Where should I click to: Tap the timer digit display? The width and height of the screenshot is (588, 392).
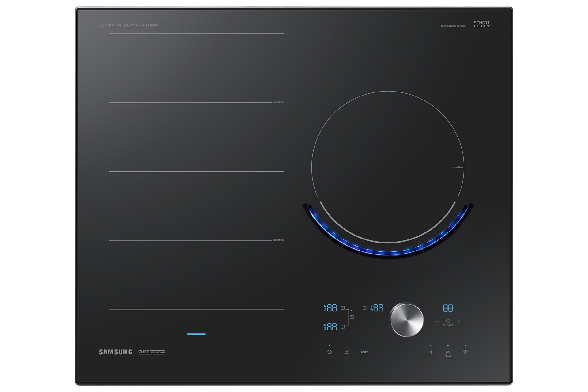pos(448,308)
